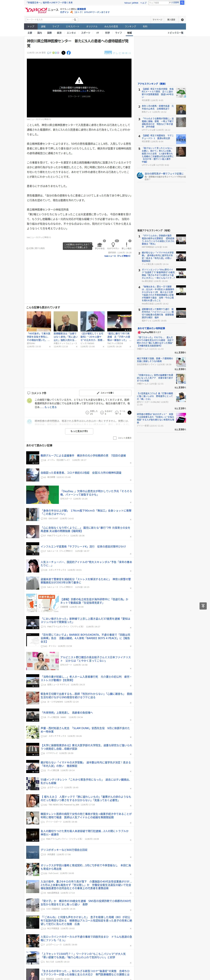Open thumbnail of 医療観察法は「治療で はなく虐待」 article

tap(66, 321)
